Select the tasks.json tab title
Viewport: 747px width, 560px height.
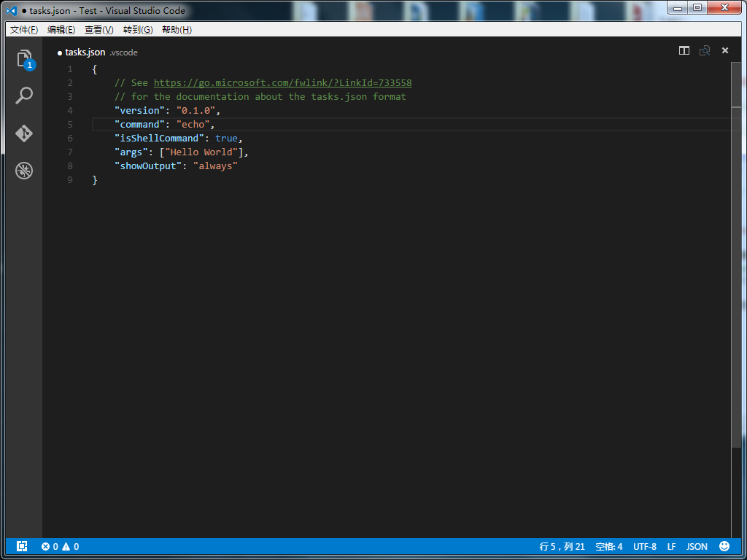pos(85,52)
